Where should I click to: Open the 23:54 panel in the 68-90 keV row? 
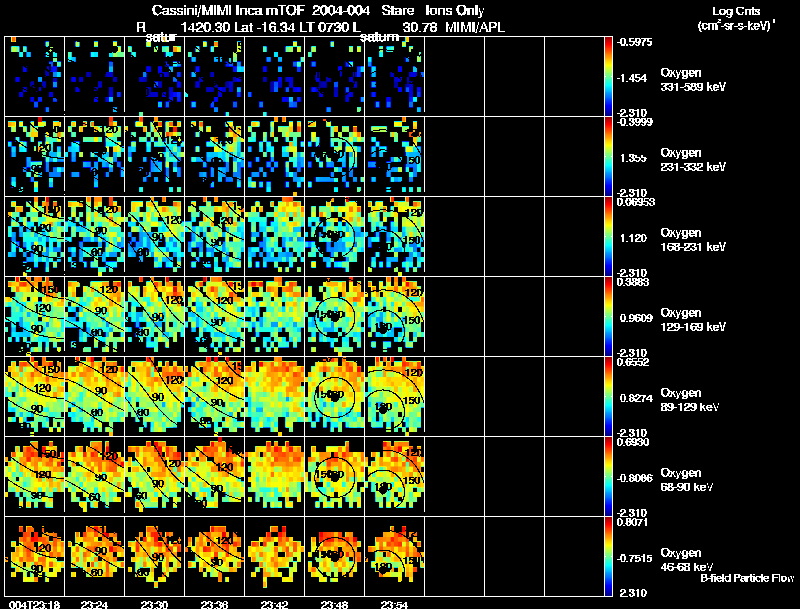click(394, 477)
